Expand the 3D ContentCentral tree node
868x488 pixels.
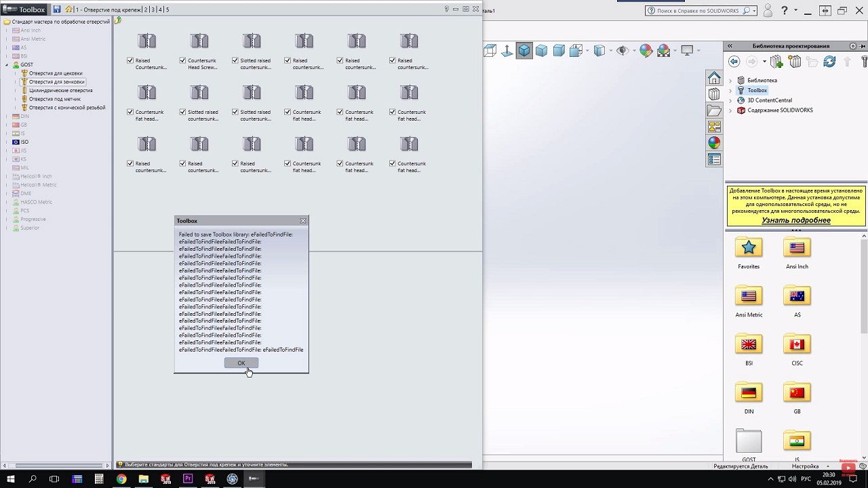pyautogui.click(x=731, y=100)
